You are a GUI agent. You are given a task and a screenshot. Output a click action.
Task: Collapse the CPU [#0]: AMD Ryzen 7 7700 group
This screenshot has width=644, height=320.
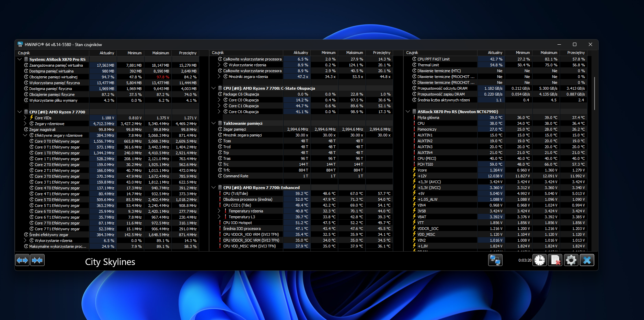[20, 112]
